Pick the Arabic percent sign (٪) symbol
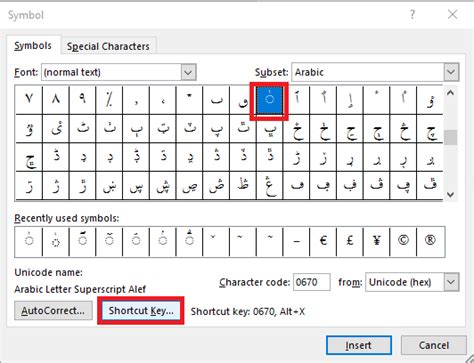The height and width of the screenshot is (363, 474). click(x=109, y=100)
